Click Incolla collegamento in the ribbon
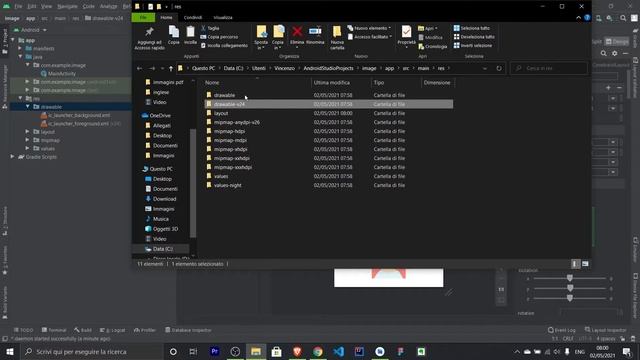Viewport: 640px width, 360px height. 224,46
